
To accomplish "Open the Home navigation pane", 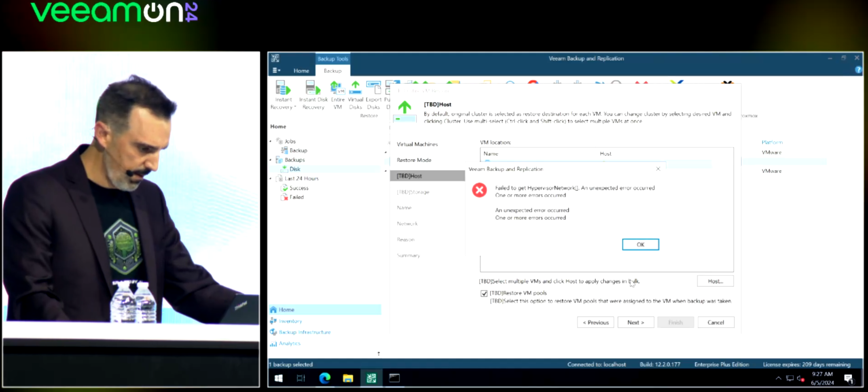I will coord(325,310).
